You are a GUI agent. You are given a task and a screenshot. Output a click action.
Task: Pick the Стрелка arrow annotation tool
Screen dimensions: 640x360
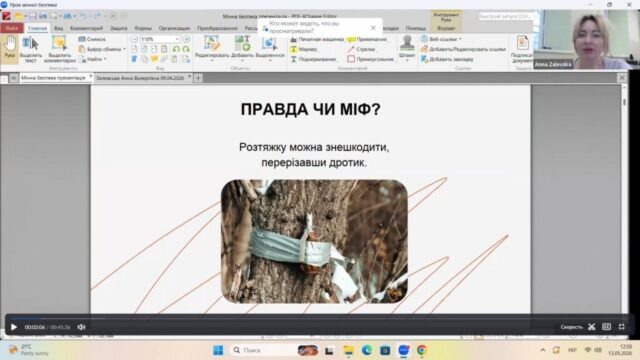(x=362, y=49)
